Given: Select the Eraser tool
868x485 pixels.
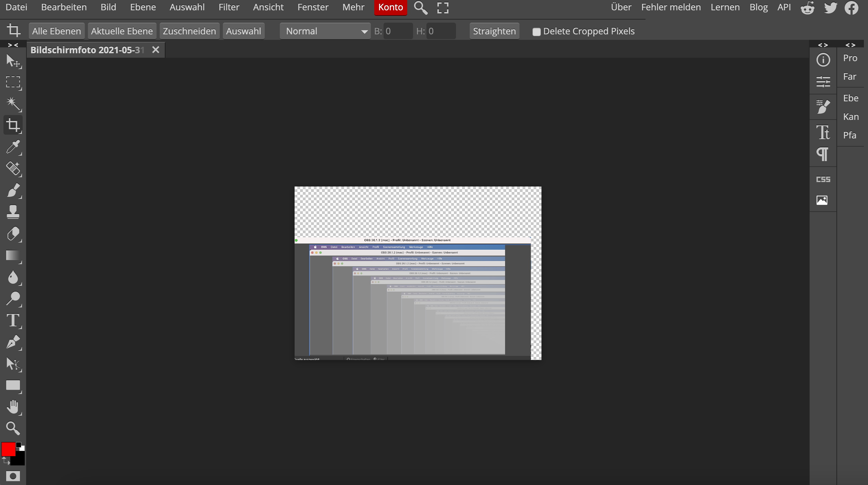Looking at the screenshot, I should 13,234.
